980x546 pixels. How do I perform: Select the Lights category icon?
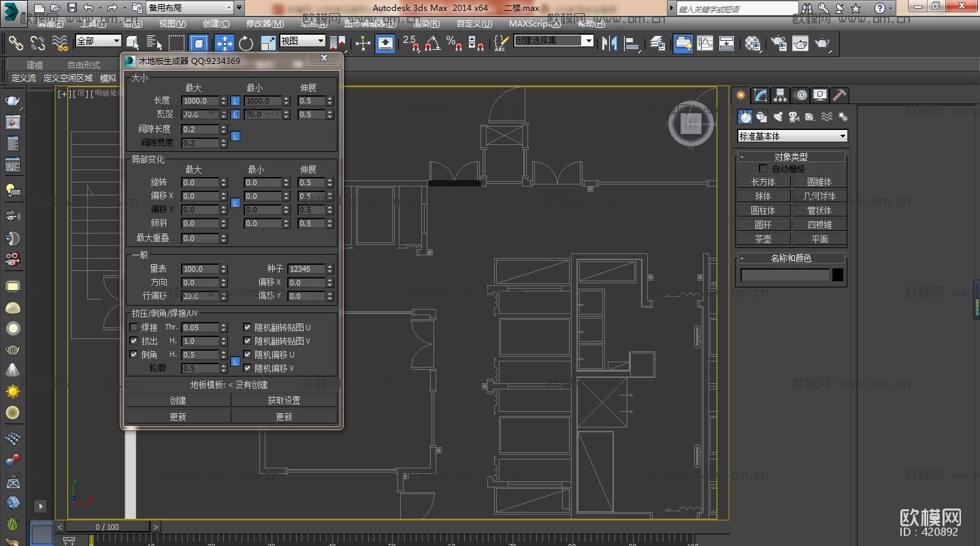[777, 117]
